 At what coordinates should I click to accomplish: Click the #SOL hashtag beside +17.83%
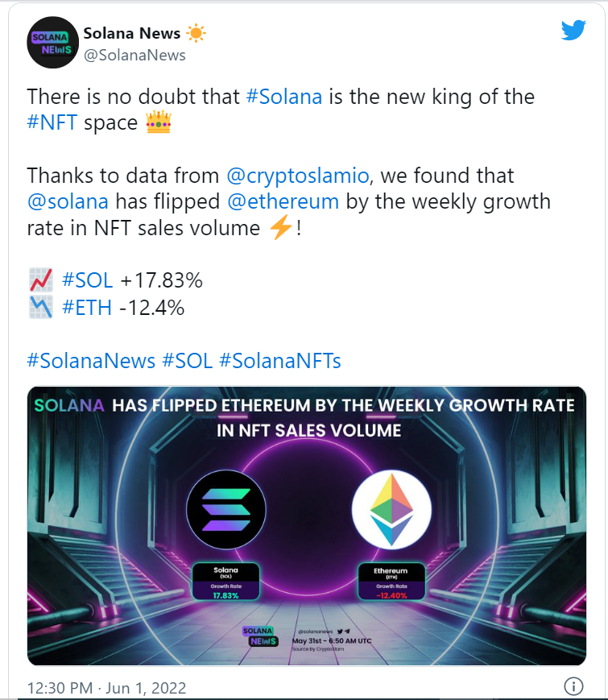(89, 280)
